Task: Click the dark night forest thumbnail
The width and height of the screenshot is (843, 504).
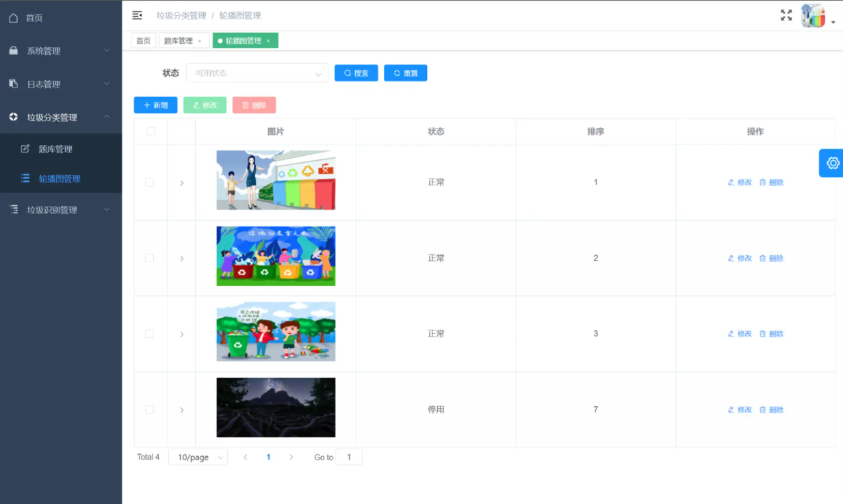Action: [x=276, y=408]
